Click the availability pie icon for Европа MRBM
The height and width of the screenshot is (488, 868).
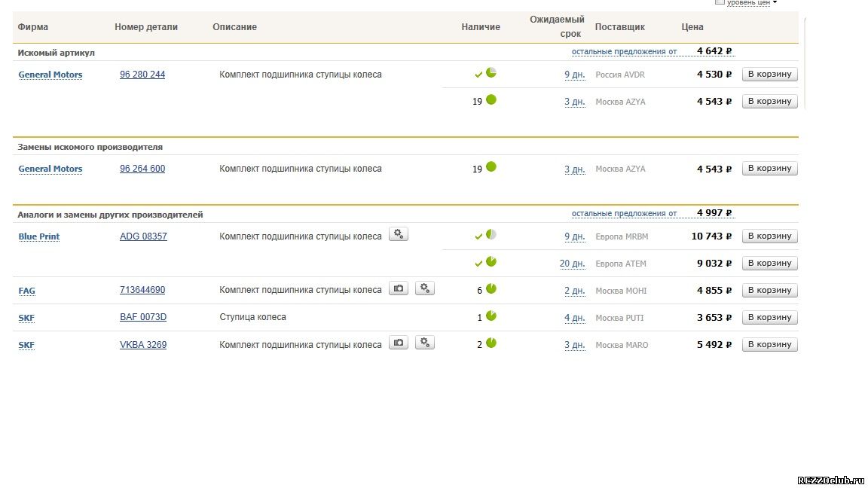[x=491, y=235]
